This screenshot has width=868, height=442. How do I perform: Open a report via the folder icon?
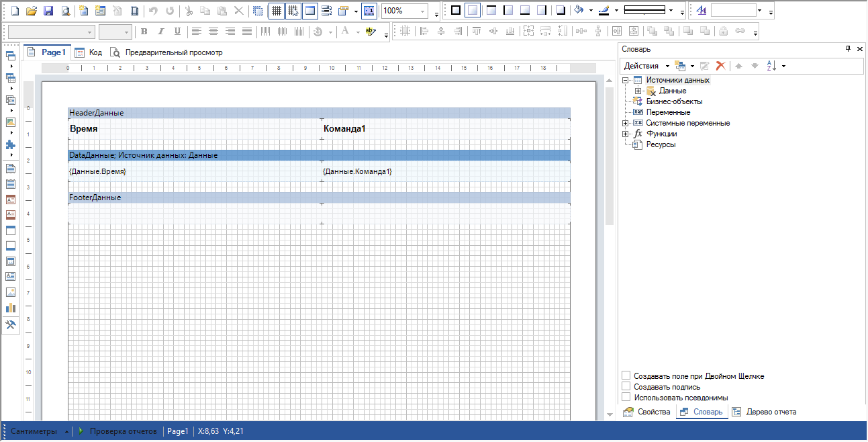(x=31, y=11)
